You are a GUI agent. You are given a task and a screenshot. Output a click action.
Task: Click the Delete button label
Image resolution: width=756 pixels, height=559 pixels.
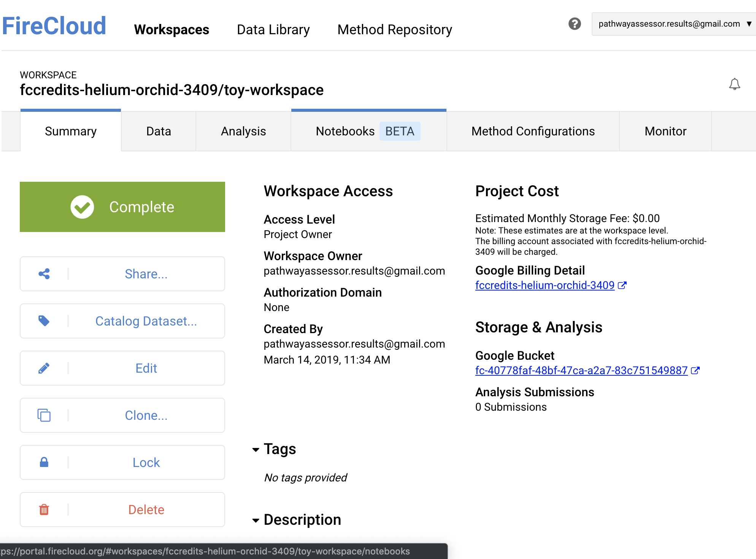146,510
